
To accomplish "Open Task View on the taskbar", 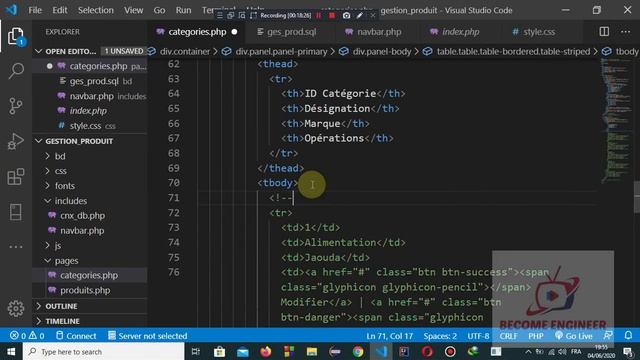I will point(196,351).
